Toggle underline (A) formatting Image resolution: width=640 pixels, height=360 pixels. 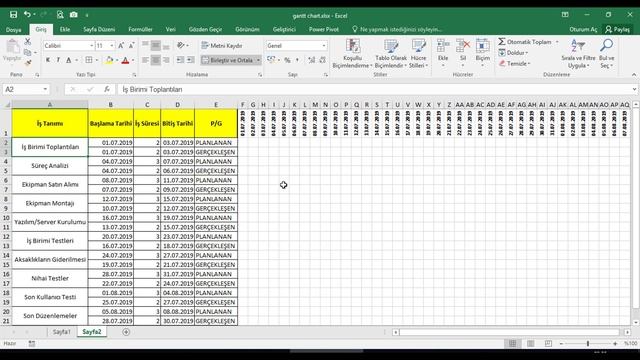click(69, 60)
